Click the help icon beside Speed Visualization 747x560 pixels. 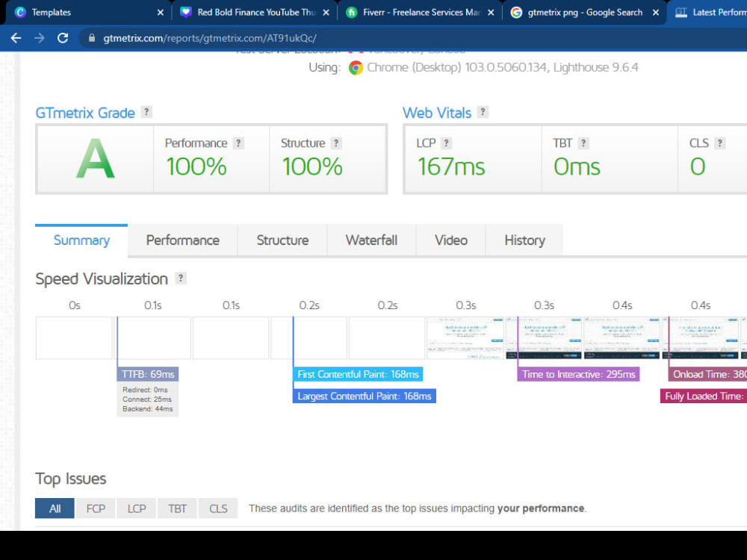pyautogui.click(x=181, y=278)
